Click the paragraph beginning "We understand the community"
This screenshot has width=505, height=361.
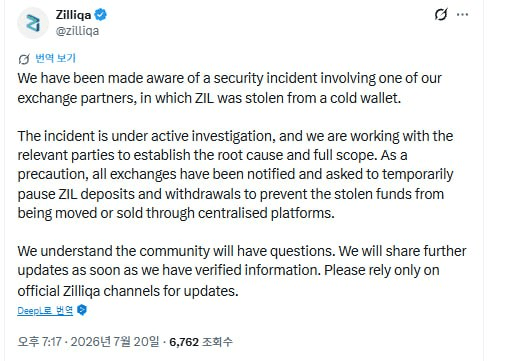point(242,271)
